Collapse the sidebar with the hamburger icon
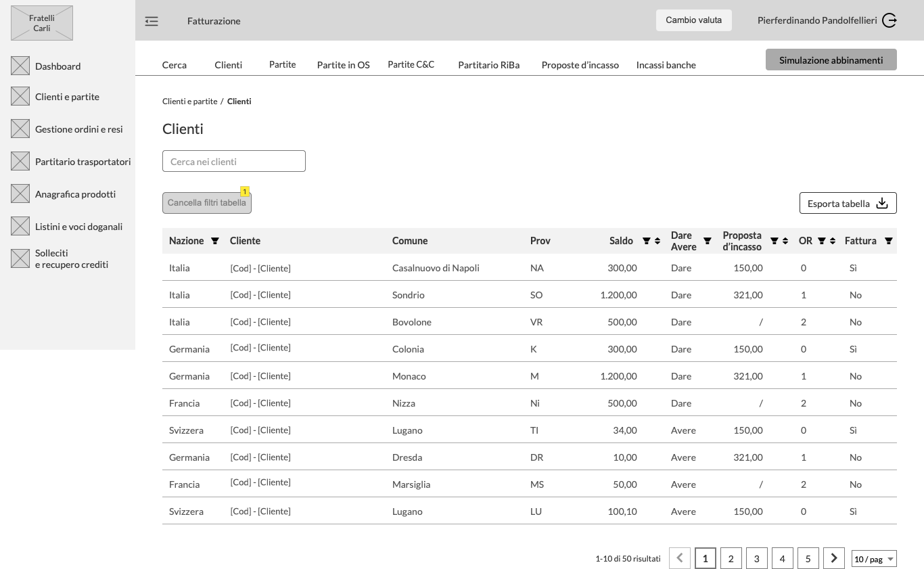Viewport: 924px width, 569px height. (152, 21)
